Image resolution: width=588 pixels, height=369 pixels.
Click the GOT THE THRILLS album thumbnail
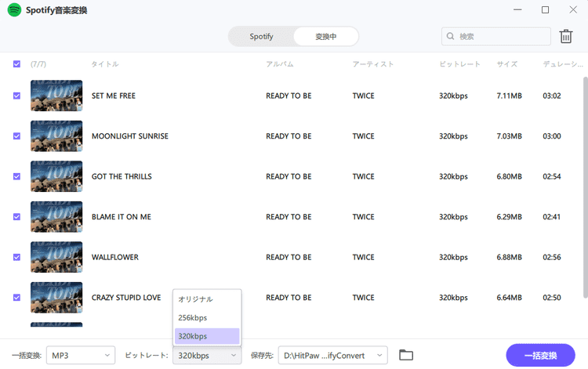point(56,176)
